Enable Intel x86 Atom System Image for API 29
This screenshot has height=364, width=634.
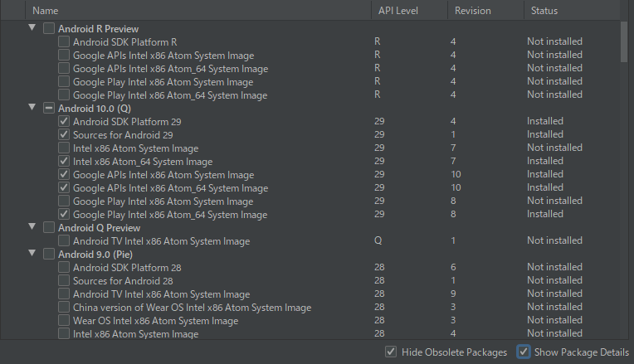64,148
